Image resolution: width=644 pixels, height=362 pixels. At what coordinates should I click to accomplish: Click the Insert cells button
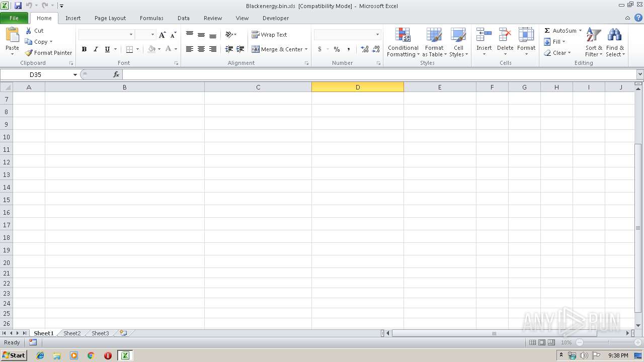coord(484,41)
